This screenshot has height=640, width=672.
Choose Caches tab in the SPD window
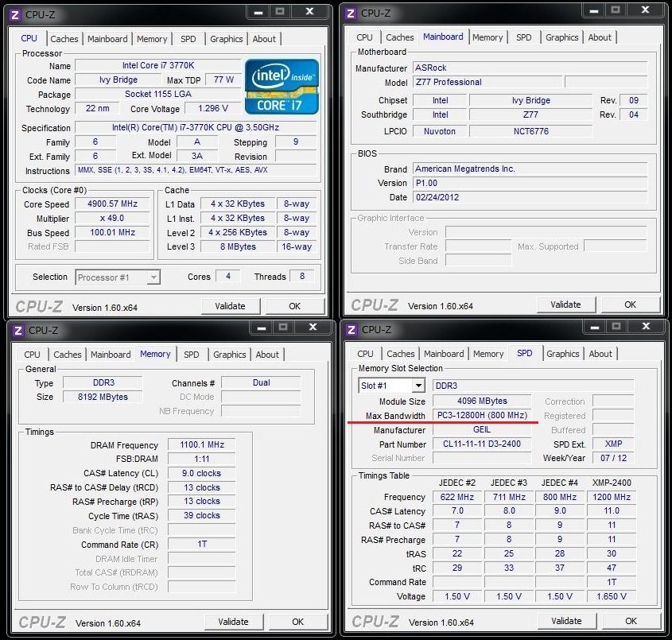pyautogui.click(x=401, y=354)
